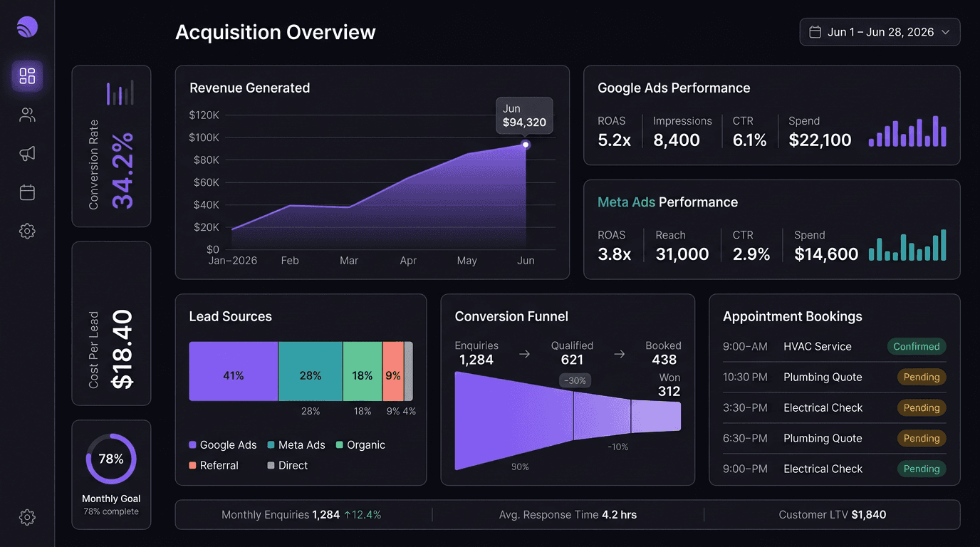Click the Enquiries stage of the funnel
Image resolution: width=980 pixels, height=547 pixels.
tap(514, 421)
